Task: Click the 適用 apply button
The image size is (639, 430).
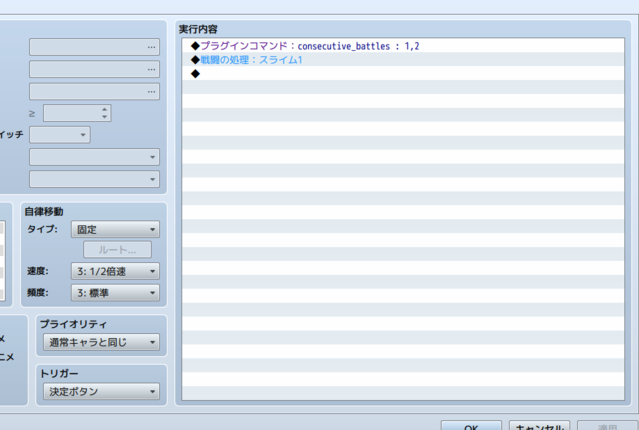Action: (607, 426)
